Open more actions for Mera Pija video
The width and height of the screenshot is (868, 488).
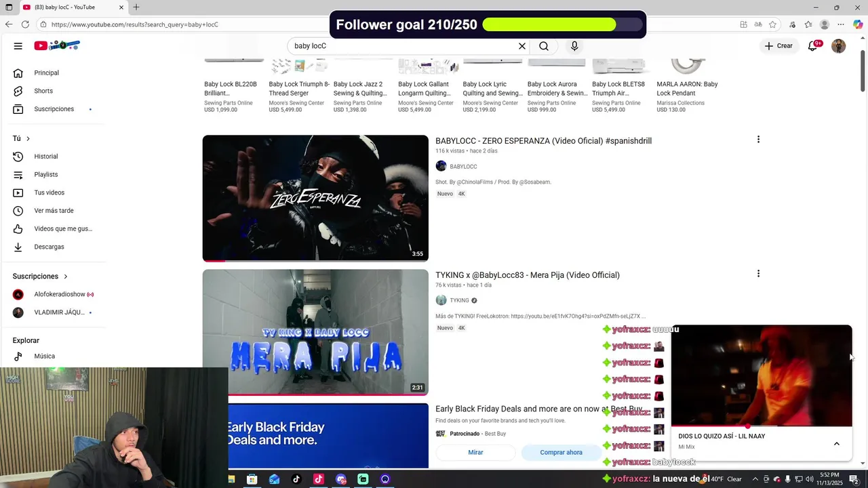coord(758,274)
